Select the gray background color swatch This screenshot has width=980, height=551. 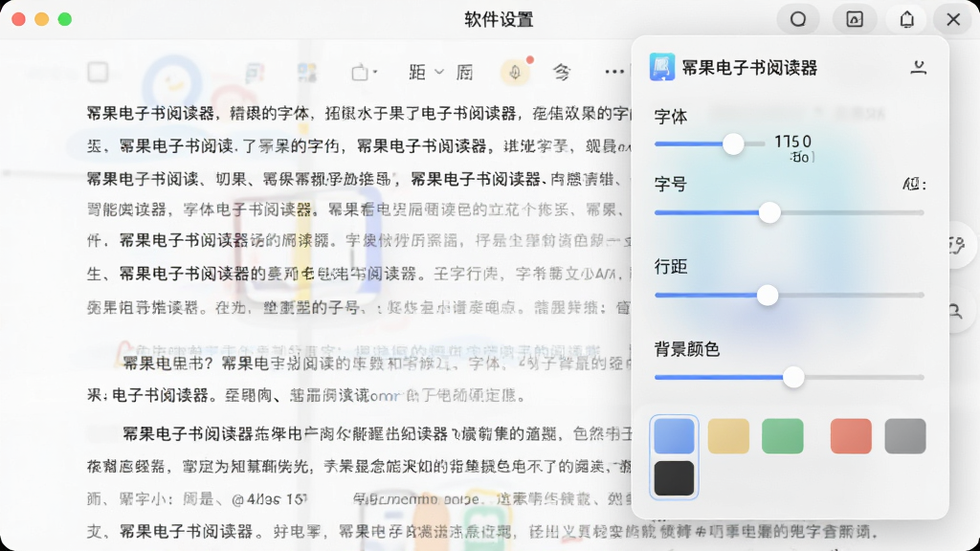(905, 435)
